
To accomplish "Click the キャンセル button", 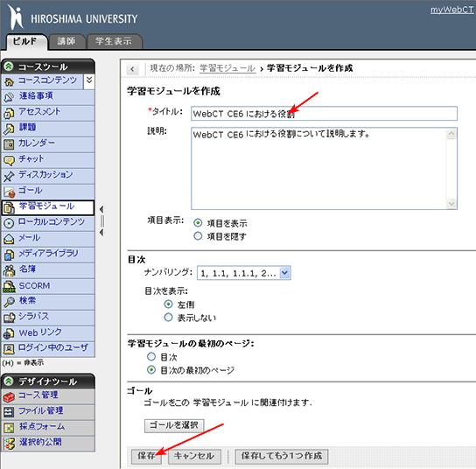I will (x=194, y=456).
